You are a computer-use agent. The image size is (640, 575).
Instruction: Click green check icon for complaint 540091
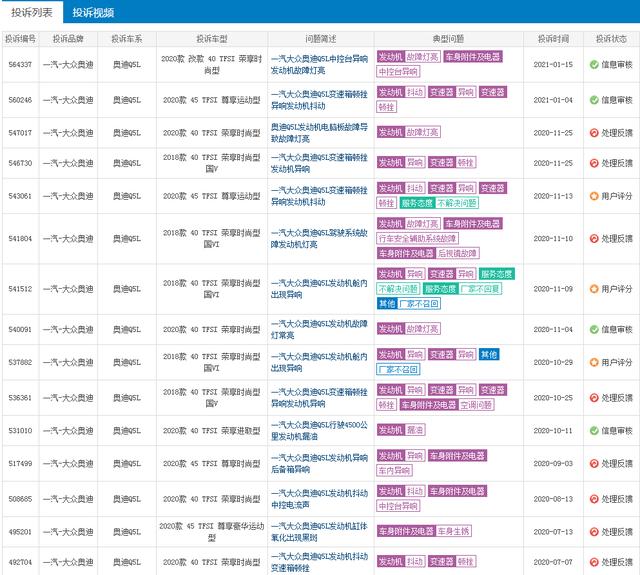click(x=594, y=329)
